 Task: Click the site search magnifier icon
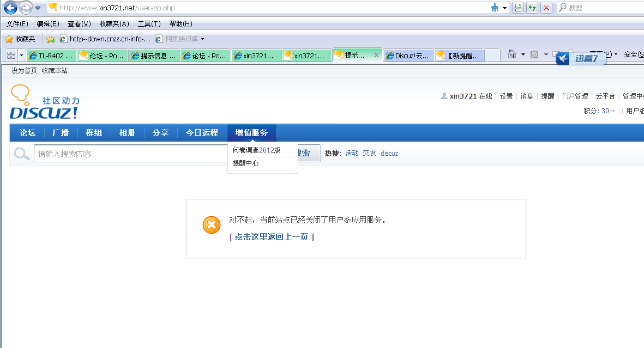(x=21, y=154)
